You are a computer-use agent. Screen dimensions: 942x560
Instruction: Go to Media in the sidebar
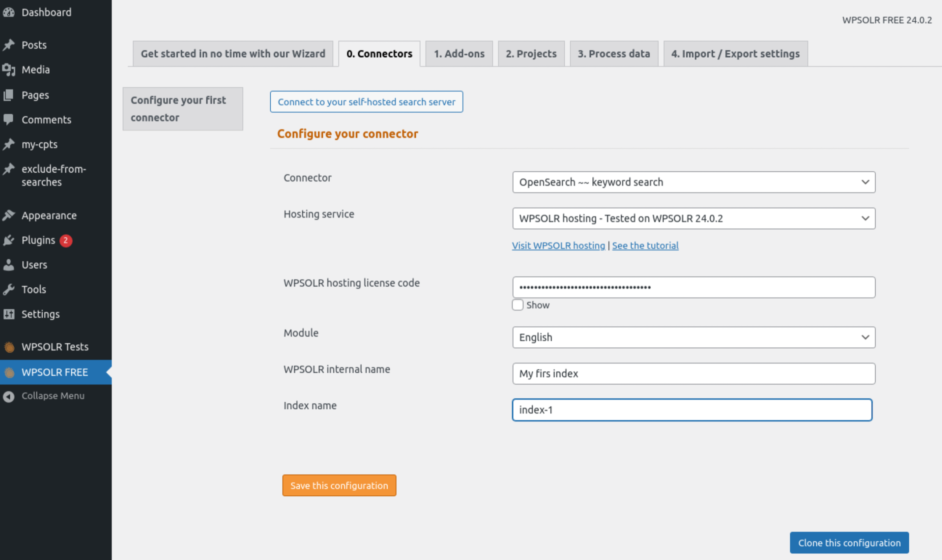36,70
